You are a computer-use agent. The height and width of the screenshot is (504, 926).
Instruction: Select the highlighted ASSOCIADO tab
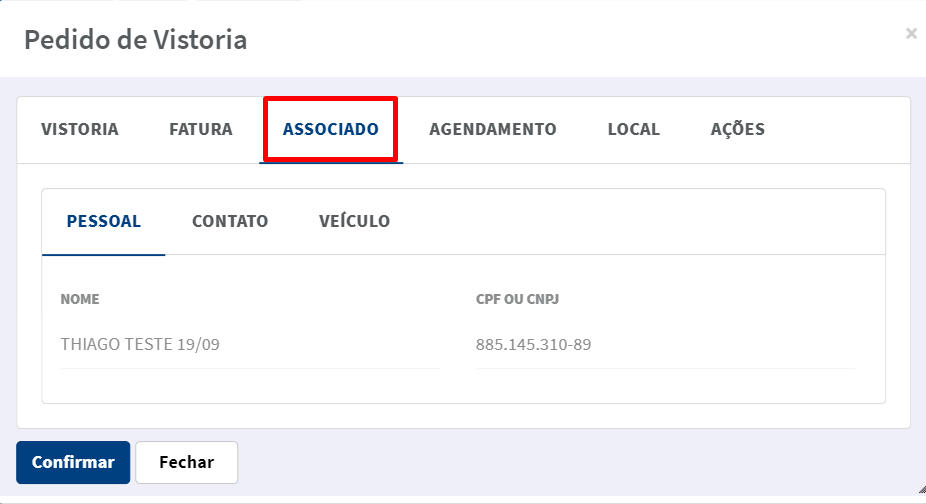point(331,129)
